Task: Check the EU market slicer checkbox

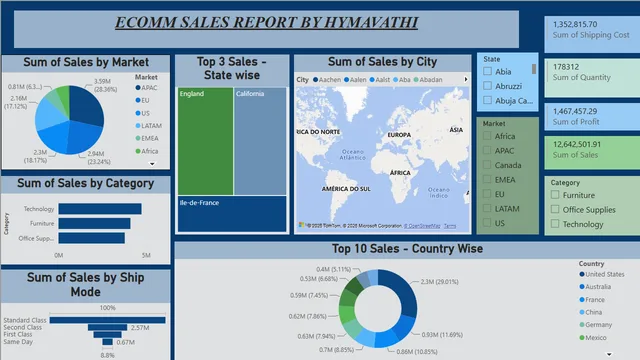Action: [x=487, y=194]
